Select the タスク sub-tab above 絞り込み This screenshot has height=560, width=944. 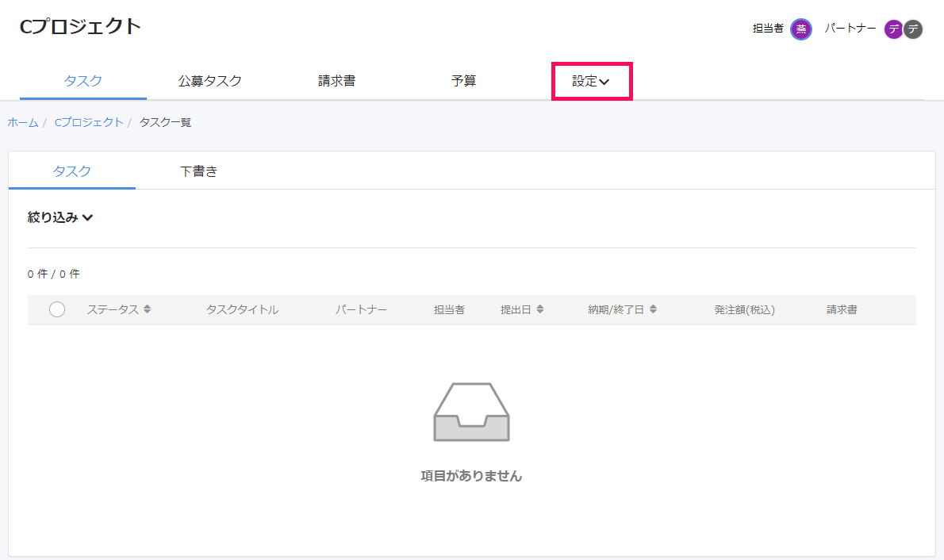(x=71, y=171)
